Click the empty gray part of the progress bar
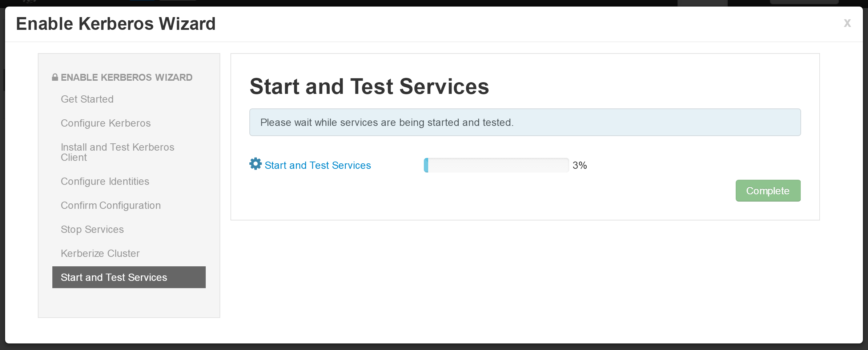868x350 pixels. coord(498,165)
